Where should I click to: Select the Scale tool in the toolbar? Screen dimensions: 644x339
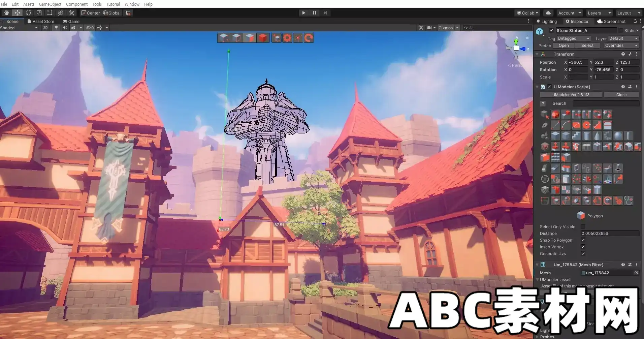(39, 13)
